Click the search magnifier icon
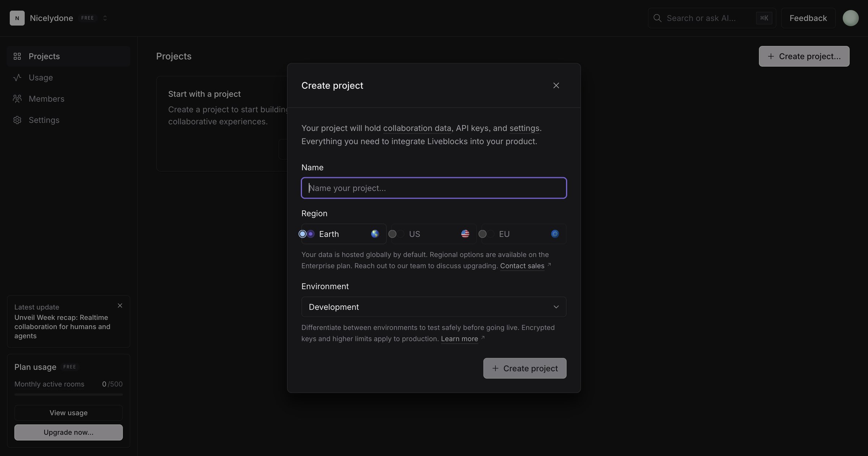Screen dimensions: 868x456 [x=657, y=18]
